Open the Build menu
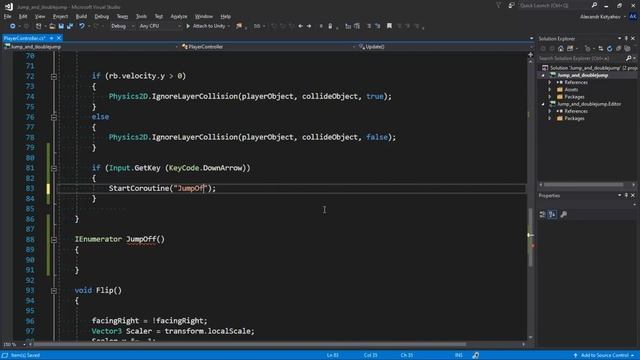The height and width of the screenshot is (360, 640). [x=81, y=16]
